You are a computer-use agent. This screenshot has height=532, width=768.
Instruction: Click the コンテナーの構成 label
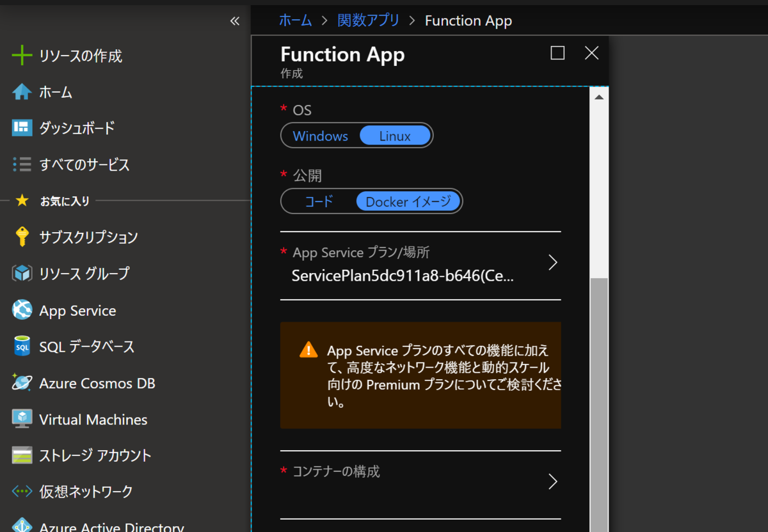(x=336, y=471)
